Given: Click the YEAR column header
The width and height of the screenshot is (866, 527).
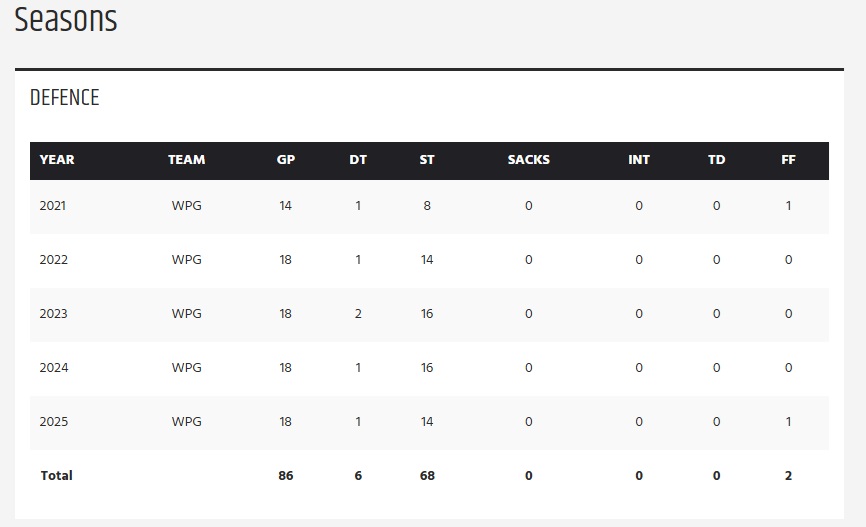Looking at the screenshot, I should (57, 160).
